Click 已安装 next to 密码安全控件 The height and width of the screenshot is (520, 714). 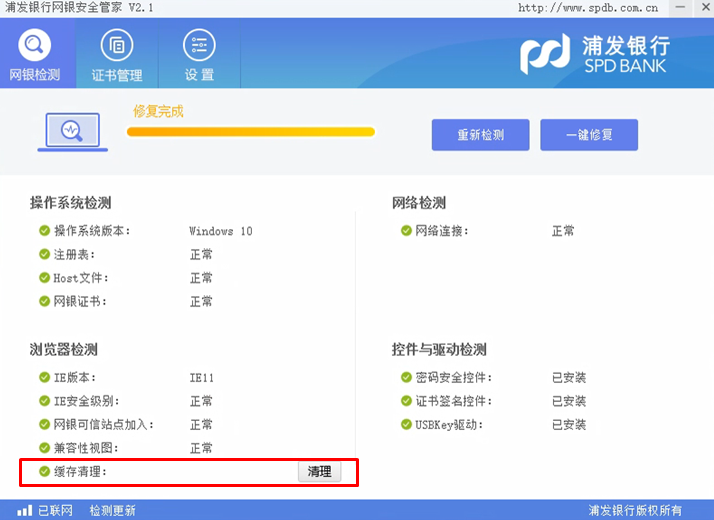click(569, 377)
